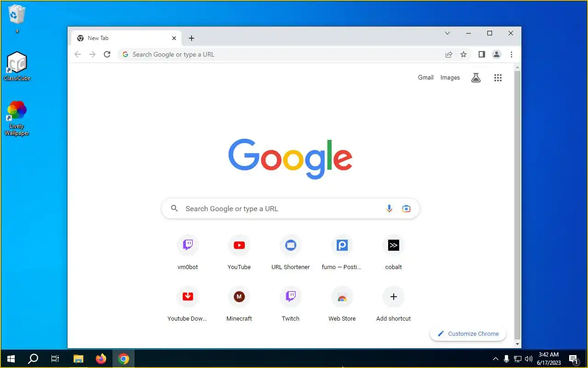Expand the hidden system tray icons
Viewport: 588px width, 368px height.
[x=495, y=359]
